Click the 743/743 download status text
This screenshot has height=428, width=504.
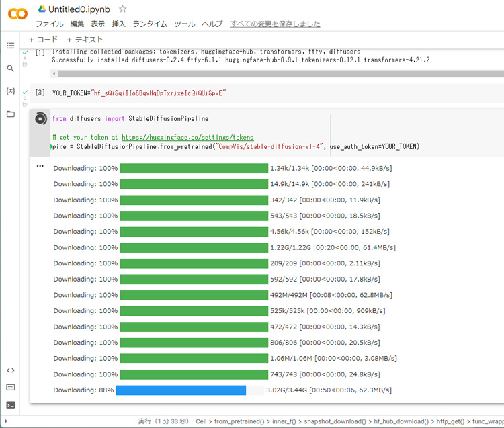325,374
